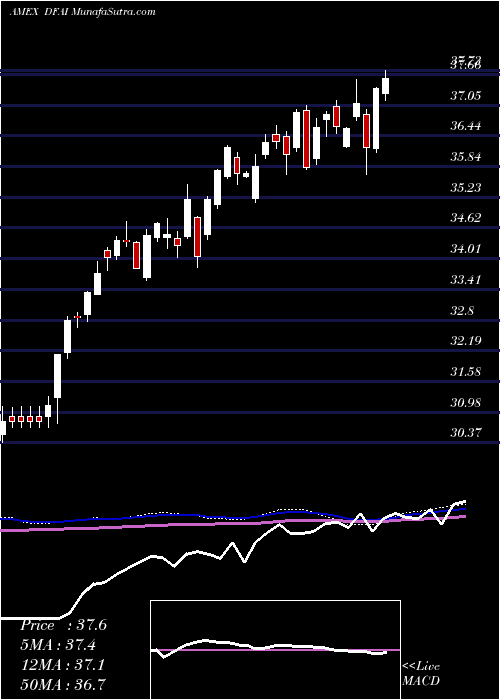The height and width of the screenshot is (700, 500).
Task: Click the <<Live MACD label
Action: tap(421, 674)
